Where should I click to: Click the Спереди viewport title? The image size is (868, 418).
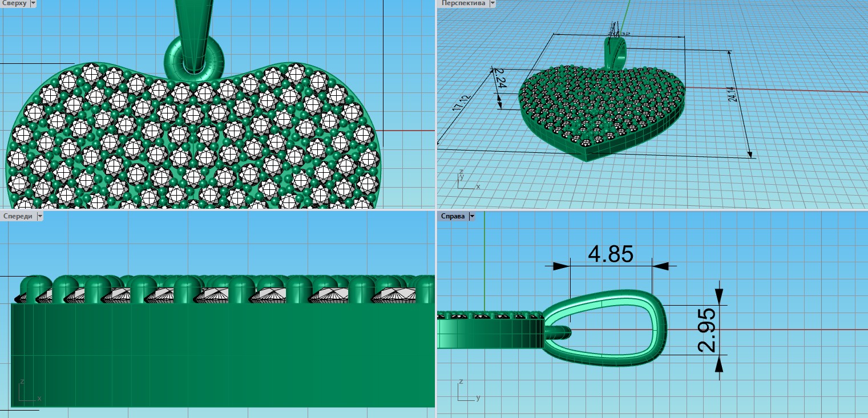18,216
